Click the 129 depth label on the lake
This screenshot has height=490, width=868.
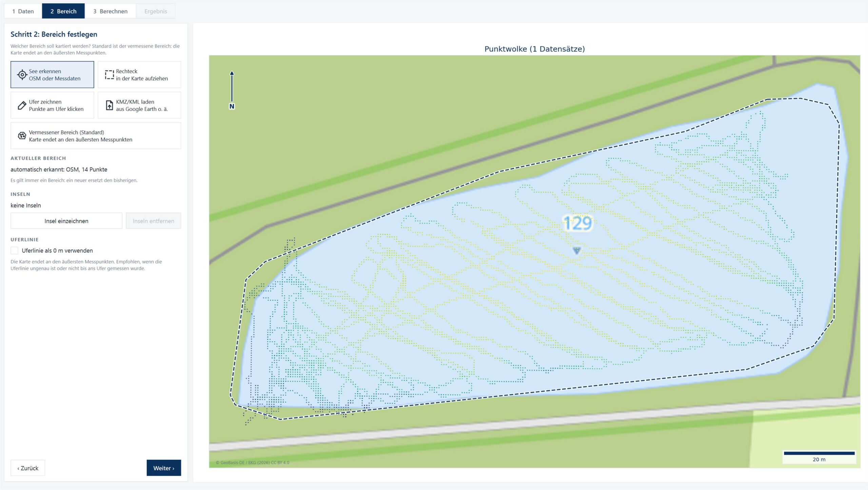(x=577, y=223)
